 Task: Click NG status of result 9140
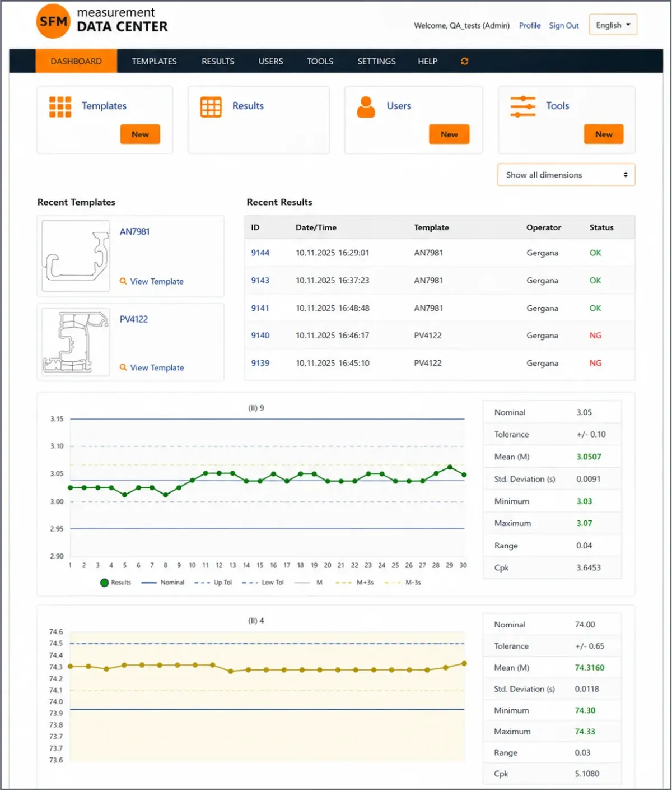[x=595, y=336]
